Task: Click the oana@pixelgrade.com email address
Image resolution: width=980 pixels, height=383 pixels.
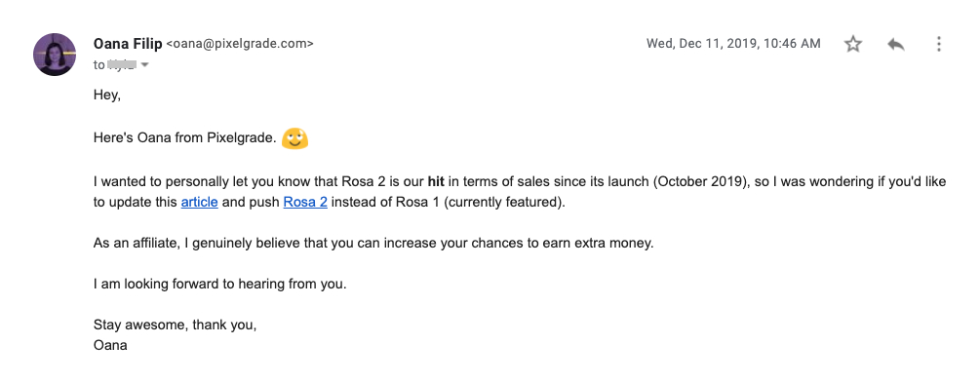Action: click(x=240, y=44)
